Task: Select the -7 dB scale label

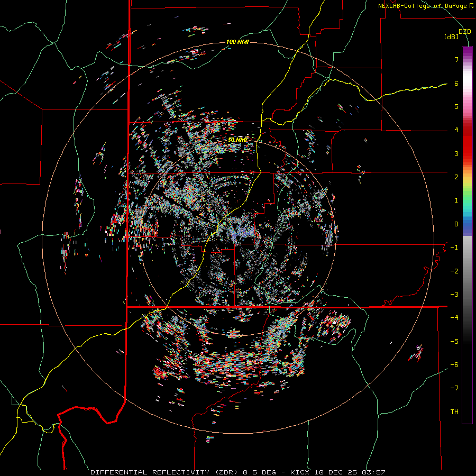Action: [454, 388]
